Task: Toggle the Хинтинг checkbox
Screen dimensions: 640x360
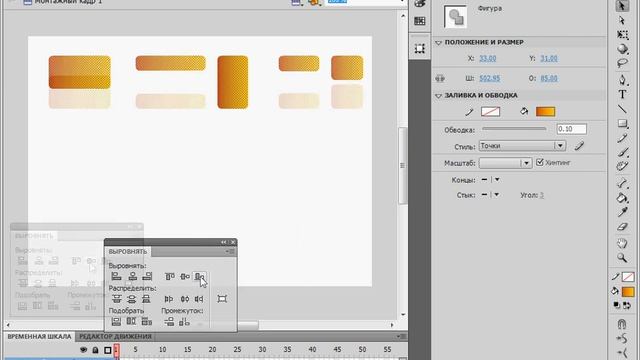Action: pyautogui.click(x=540, y=162)
